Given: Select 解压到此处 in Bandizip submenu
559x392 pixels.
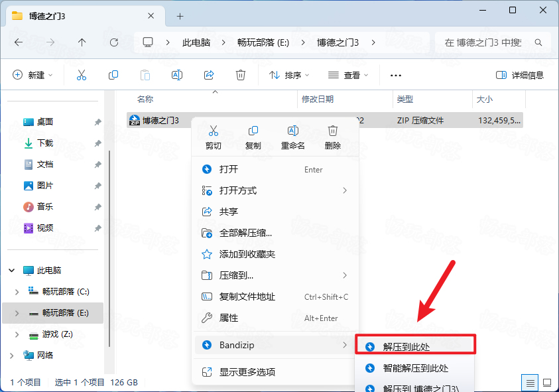Looking at the screenshot, I should coord(416,347).
